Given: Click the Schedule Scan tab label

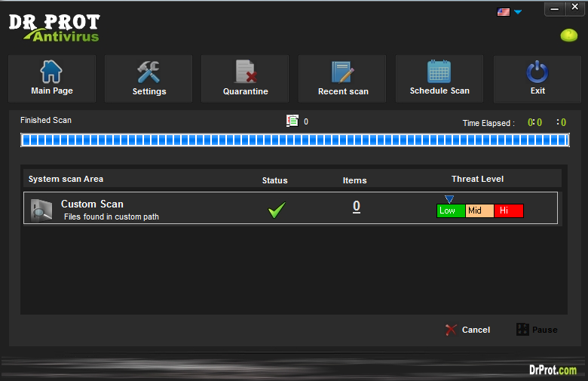Looking at the screenshot, I should (x=439, y=91).
